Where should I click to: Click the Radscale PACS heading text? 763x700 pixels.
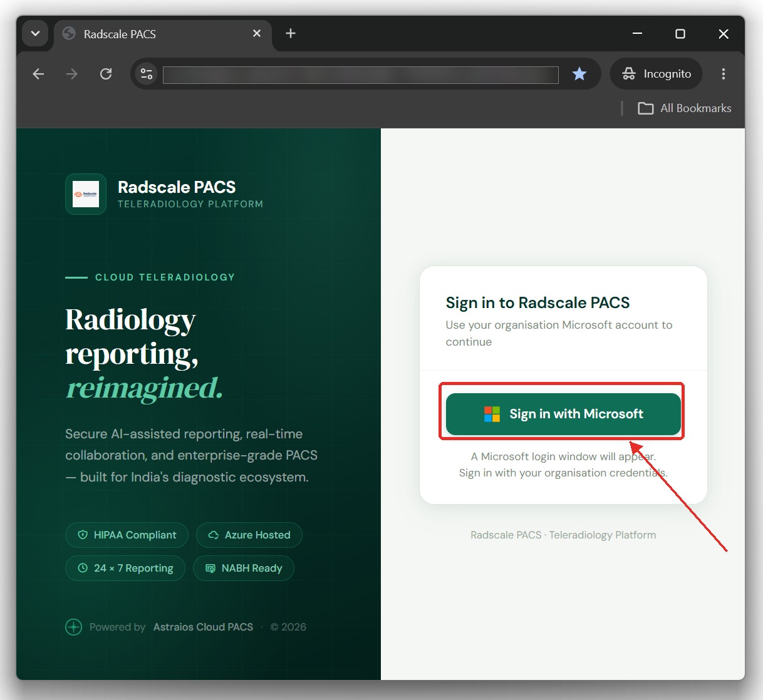[177, 187]
